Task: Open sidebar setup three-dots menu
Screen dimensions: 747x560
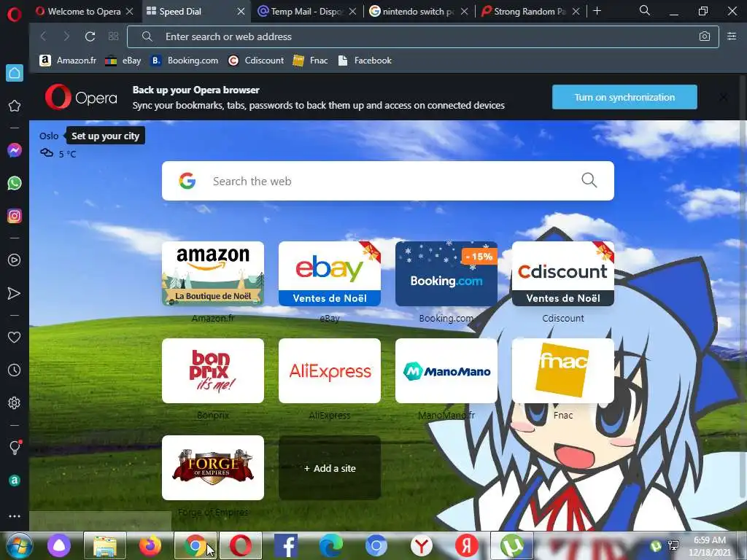Action: pyautogui.click(x=15, y=516)
